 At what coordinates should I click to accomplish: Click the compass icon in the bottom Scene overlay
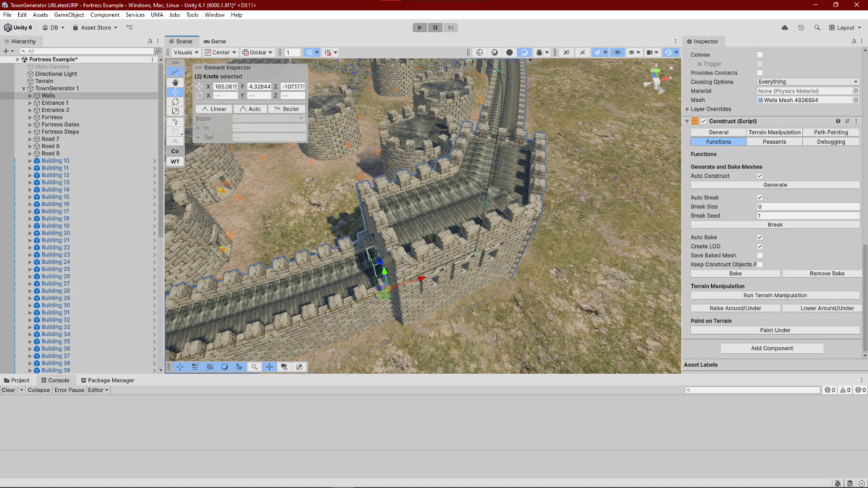point(299,367)
